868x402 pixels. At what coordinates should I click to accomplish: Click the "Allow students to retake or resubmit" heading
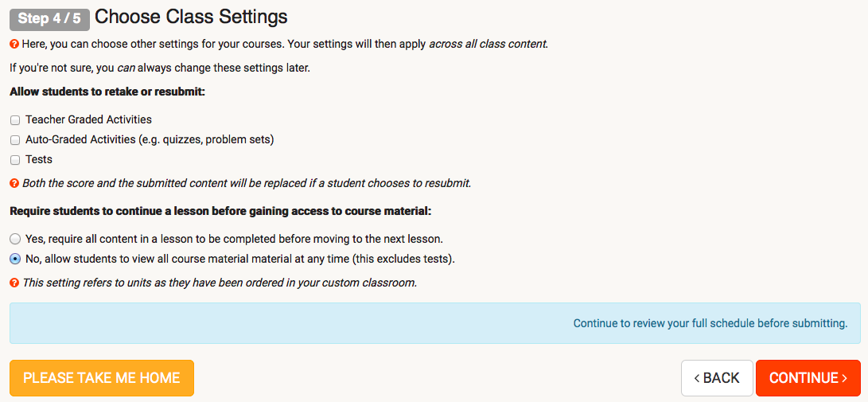[107, 92]
